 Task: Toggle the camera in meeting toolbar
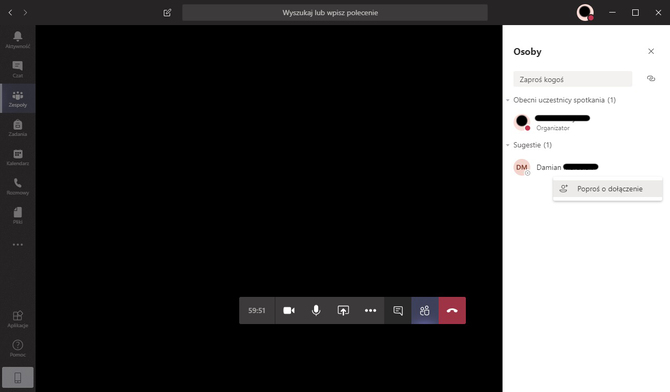[289, 310]
